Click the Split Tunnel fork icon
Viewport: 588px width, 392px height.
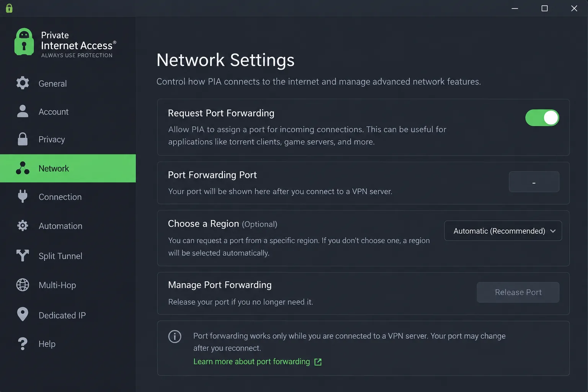(23, 255)
